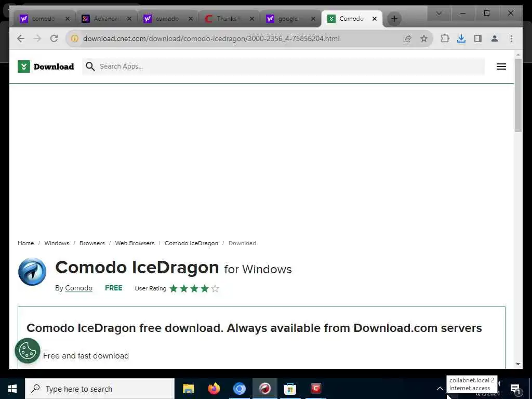
Task: Close the 'Thanks' tab
Action: pos(252,19)
